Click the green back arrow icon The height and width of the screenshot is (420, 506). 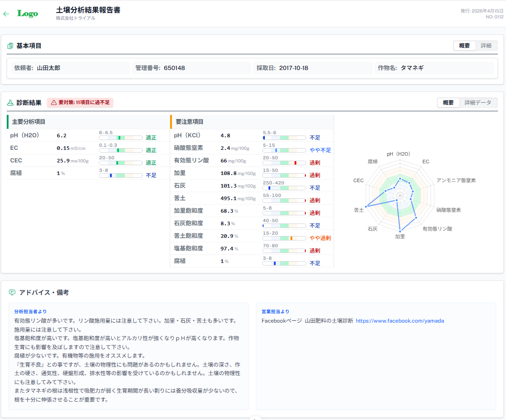[x=6, y=14]
